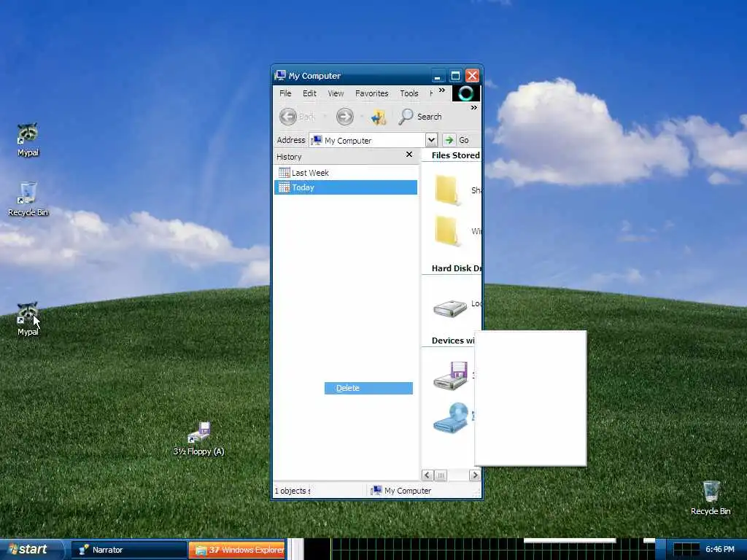
Task: Choose Delete in the context menu
Action: click(x=368, y=388)
